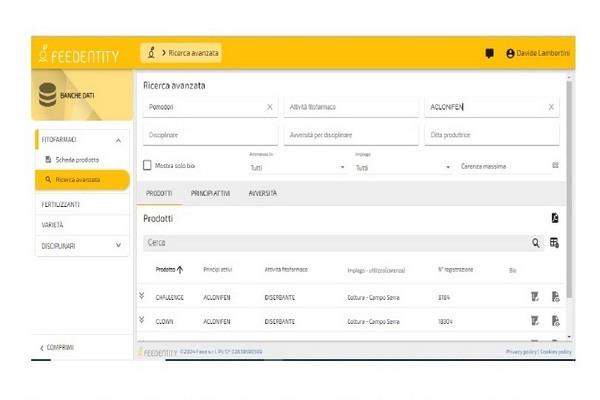The width and height of the screenshot is (600, 400).
Task: Collapse the Fitofarmaci sidebar section
Action: click(x=118, y=140)
